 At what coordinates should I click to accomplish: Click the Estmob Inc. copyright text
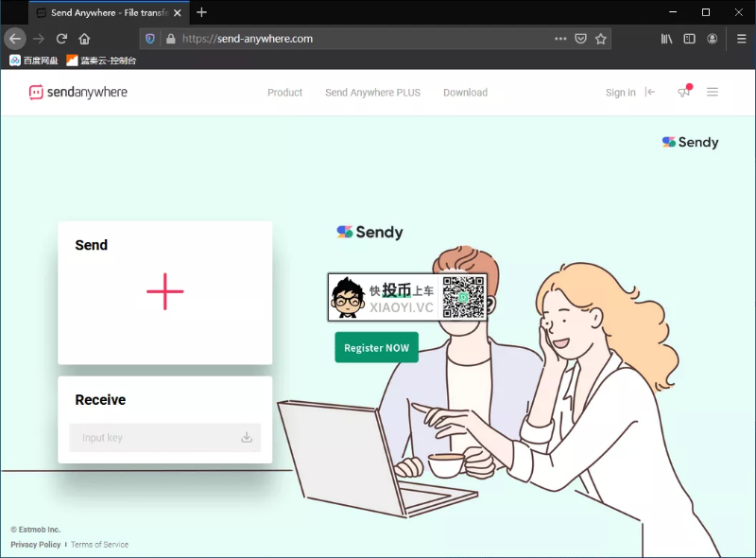(x=36, y=530)
